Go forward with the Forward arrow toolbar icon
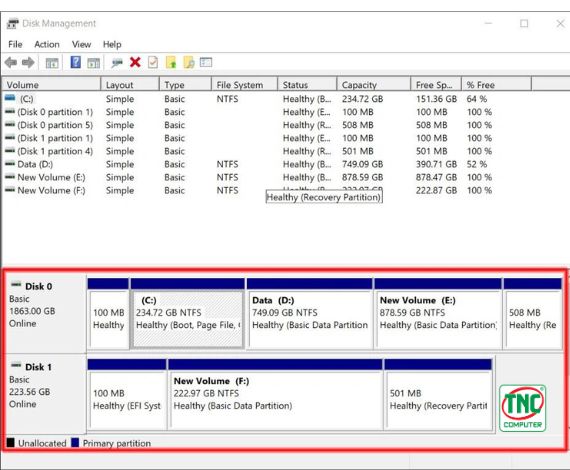The image size is (570, 470). (x=28, y=63)
